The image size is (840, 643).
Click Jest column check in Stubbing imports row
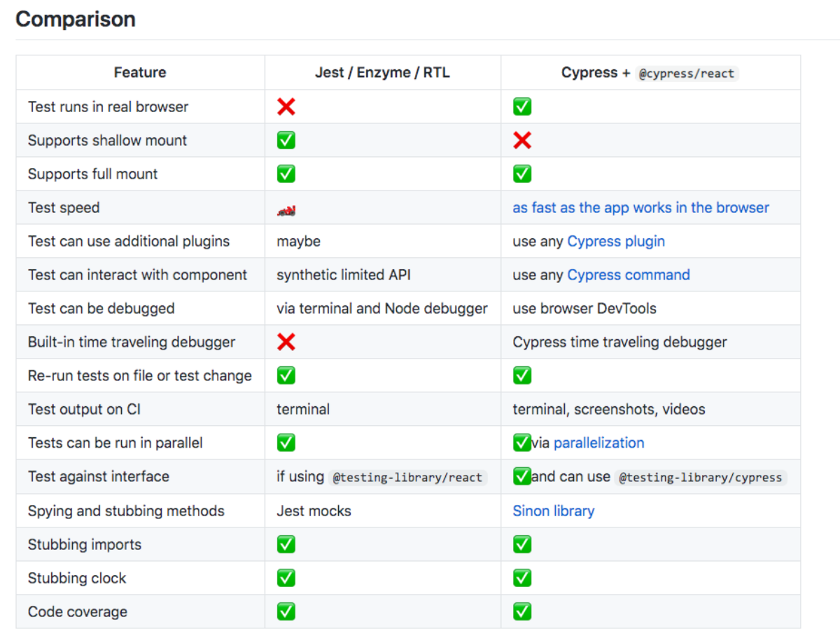point(286,544)
